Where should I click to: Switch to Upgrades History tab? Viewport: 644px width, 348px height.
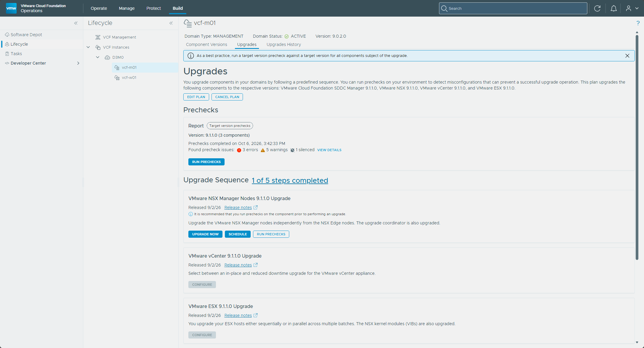point(284,44)
